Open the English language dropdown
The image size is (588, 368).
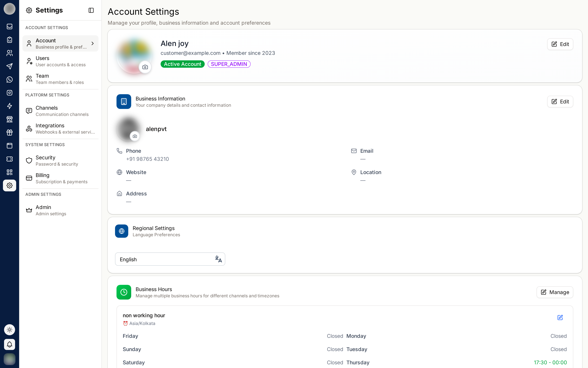coord(170,259)
